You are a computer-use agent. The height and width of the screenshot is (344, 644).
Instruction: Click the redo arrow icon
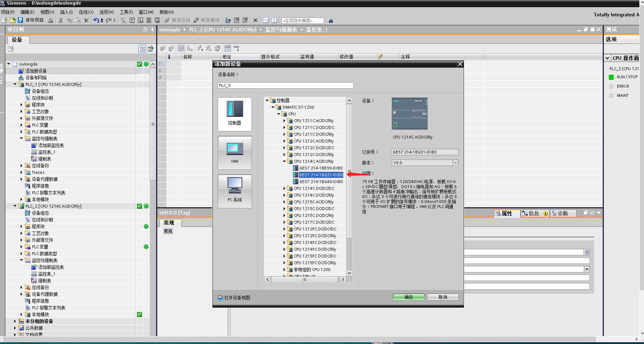109,20
